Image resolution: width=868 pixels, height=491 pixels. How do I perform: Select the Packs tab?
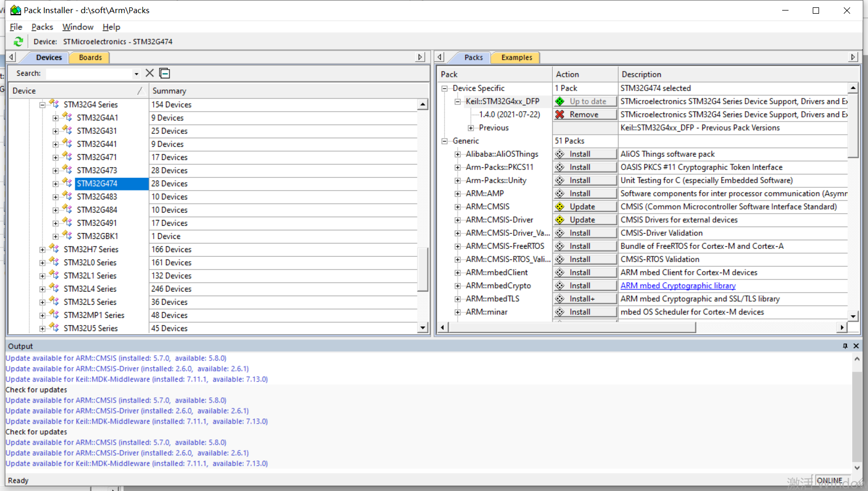pos(473,57)
